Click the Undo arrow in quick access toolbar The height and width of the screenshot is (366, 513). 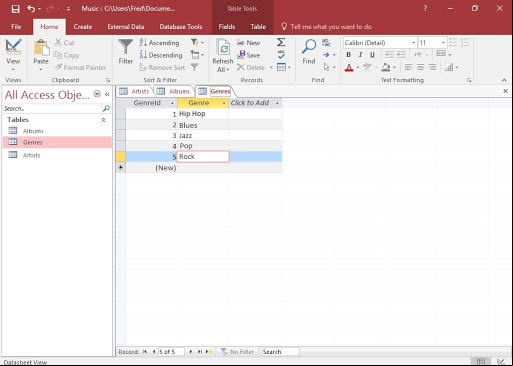click(31, 9)
